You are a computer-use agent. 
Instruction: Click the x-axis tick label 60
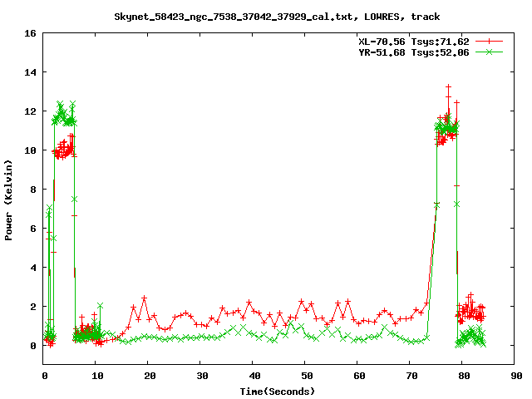point(359,376)
